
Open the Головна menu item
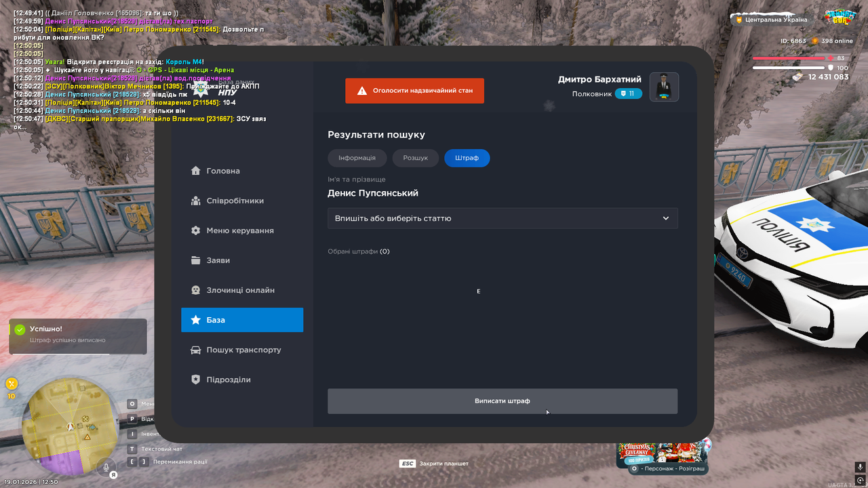pyautogui.click(x=242, y=171)
